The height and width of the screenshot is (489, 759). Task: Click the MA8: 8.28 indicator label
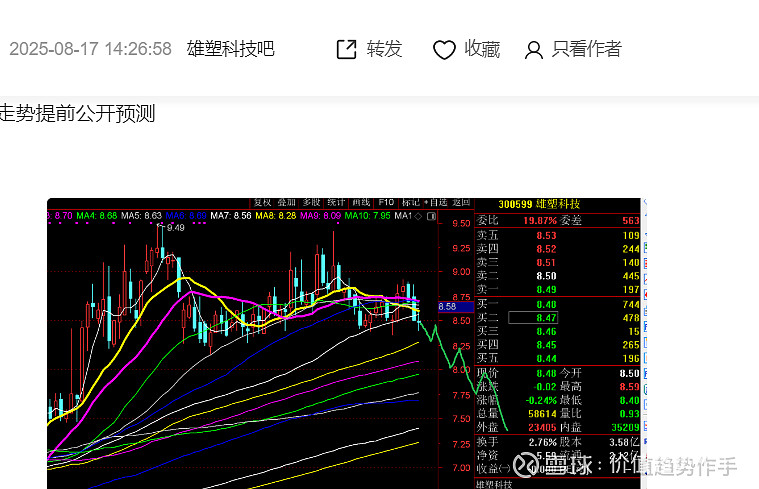pos(275,215)
